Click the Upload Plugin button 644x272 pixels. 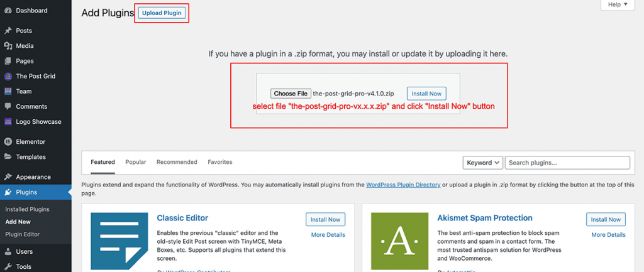162,13
